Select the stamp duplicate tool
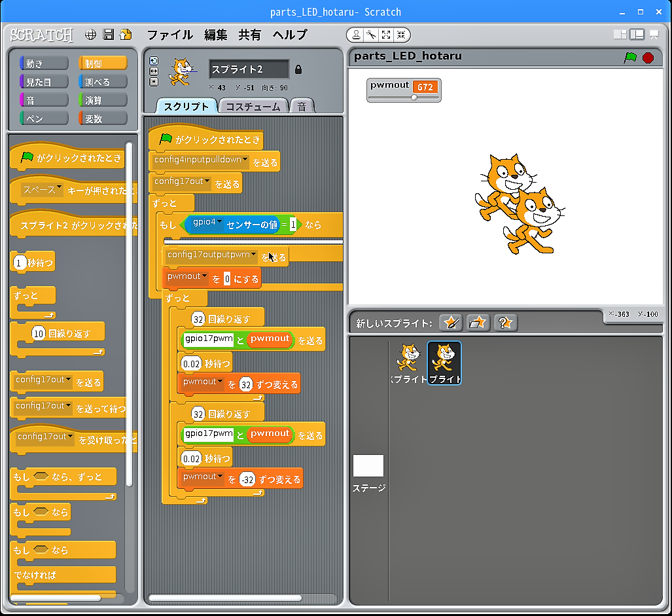The image size is (672, 616). (356, 35)
